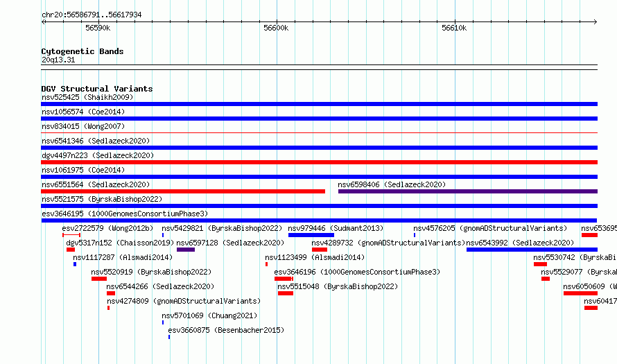The image size is (617, 364).
Task: Select the red nsv5529077 bar
Action: 546,279
